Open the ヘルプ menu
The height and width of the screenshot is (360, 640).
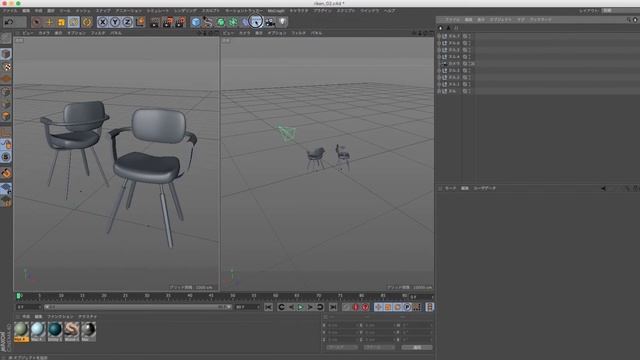click(389, 11)
